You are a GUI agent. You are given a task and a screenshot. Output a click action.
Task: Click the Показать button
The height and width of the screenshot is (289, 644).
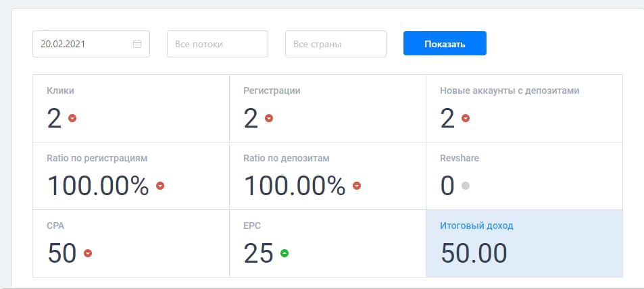[x=445, y=43]
